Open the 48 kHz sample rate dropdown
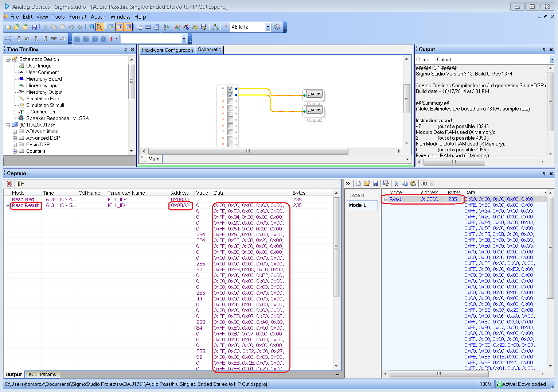Viewport: 558px width, 392px height. click(268, 27)
